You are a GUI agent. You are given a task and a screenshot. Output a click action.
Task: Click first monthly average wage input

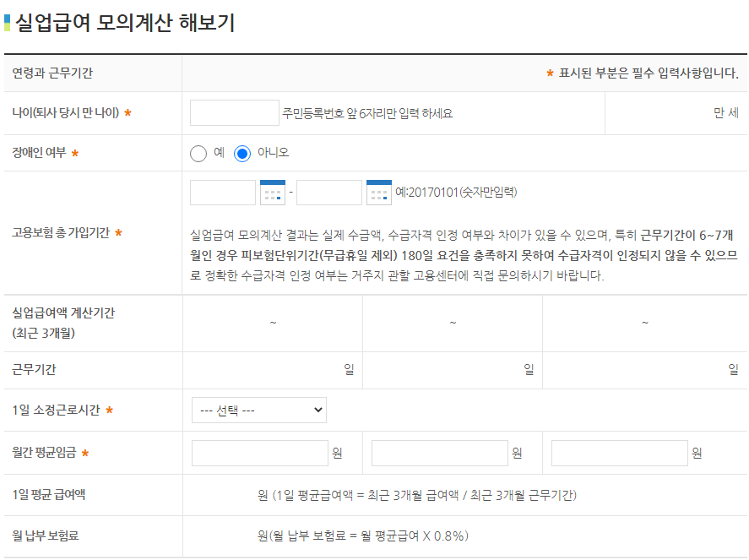point(260,453)
